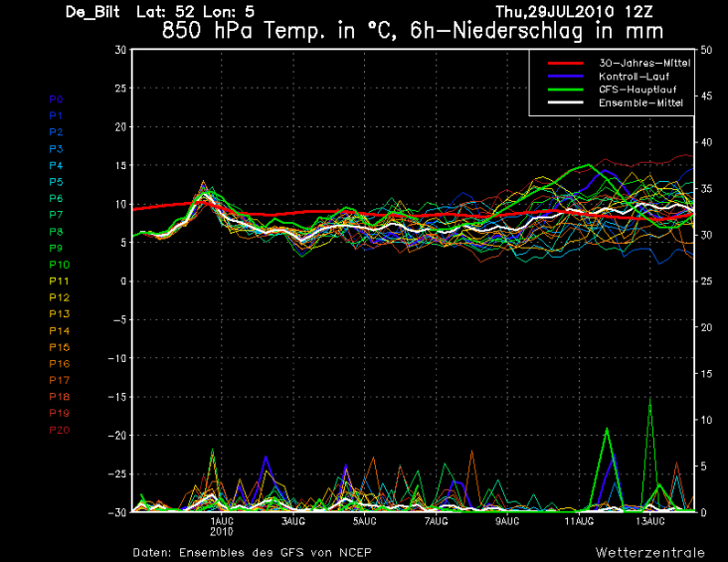
Task: Click the -30 value on the temperature axis
Action: point(117,512)
